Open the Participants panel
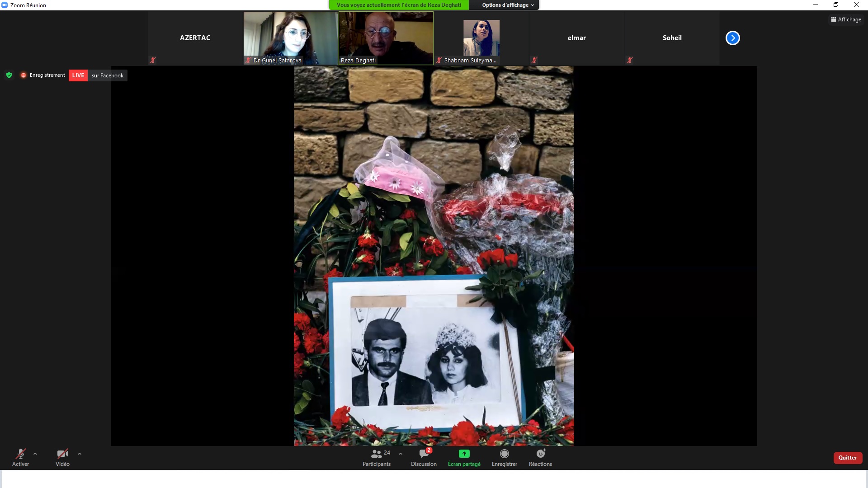 click(377, 457)
